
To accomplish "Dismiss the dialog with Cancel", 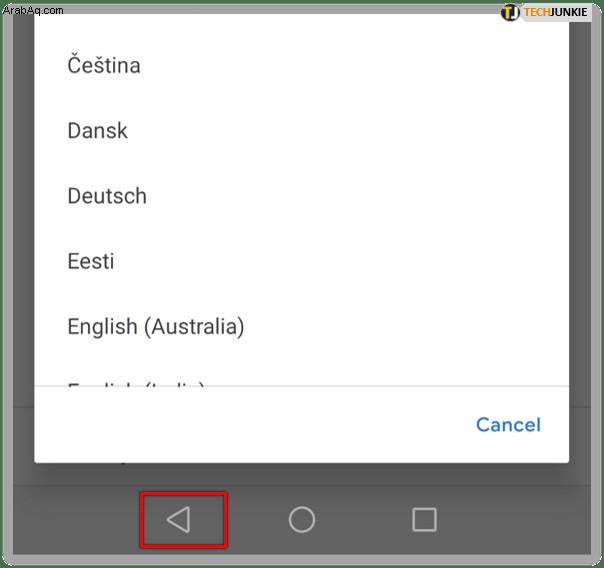I will coord(508,425).
